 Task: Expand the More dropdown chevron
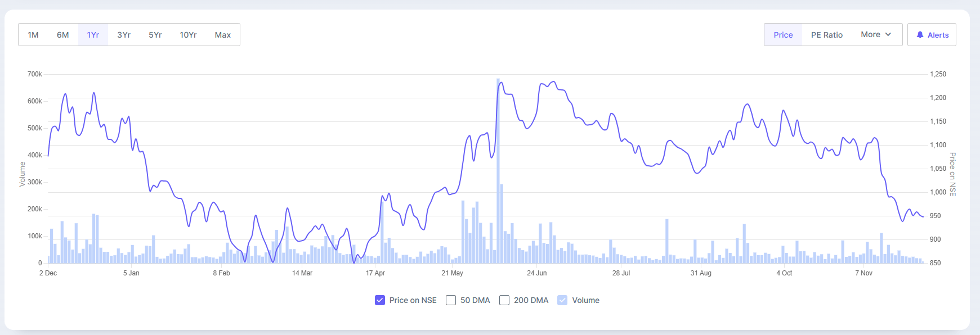tap(888, 35)
